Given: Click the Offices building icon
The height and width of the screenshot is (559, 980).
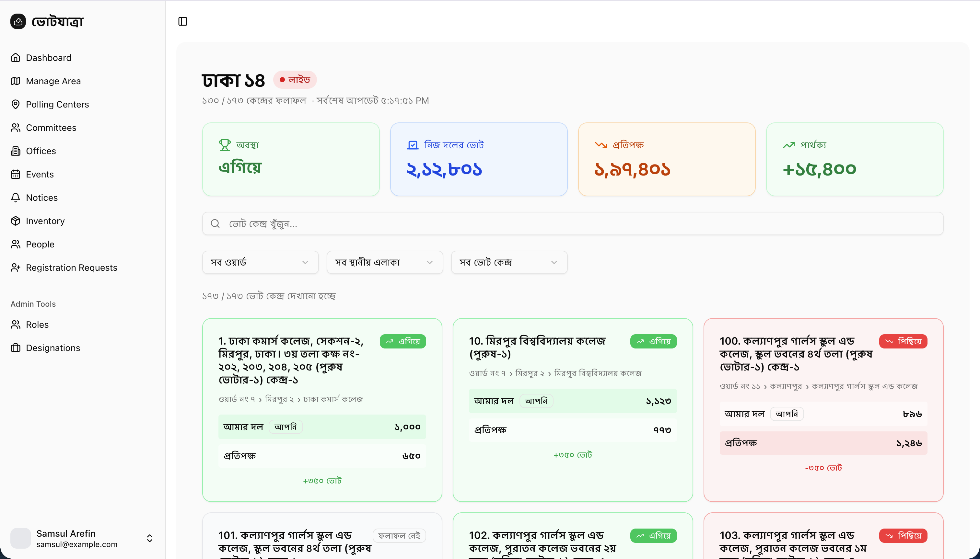Looking at the screenshot, I should 15,151.
